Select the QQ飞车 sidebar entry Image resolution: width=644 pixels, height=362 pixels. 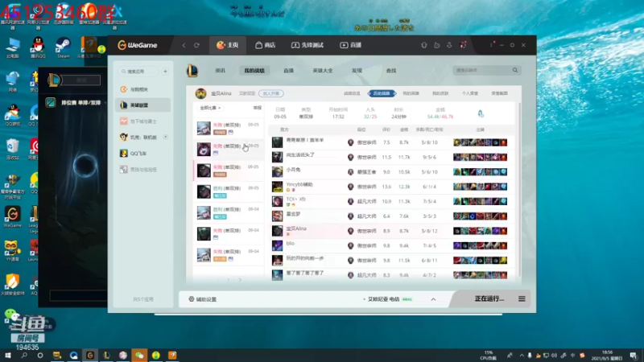[x=143, y=153]
